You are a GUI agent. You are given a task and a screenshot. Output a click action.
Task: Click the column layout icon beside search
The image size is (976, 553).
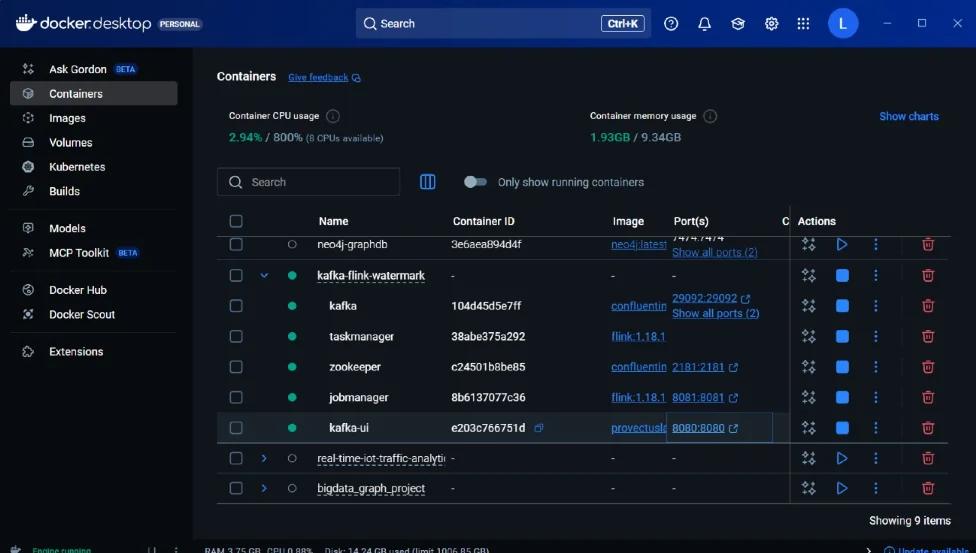coord(428,182)
